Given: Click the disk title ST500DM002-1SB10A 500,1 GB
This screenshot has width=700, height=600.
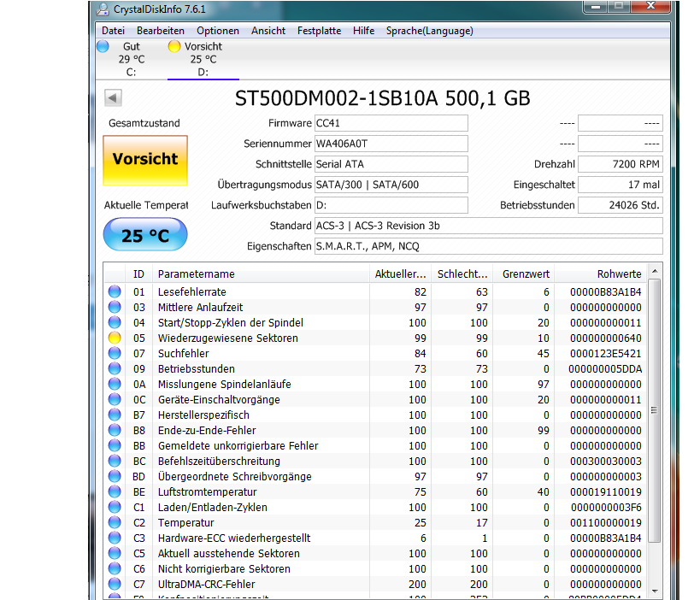Looking at the screenshot, I should tap(383, 98).
